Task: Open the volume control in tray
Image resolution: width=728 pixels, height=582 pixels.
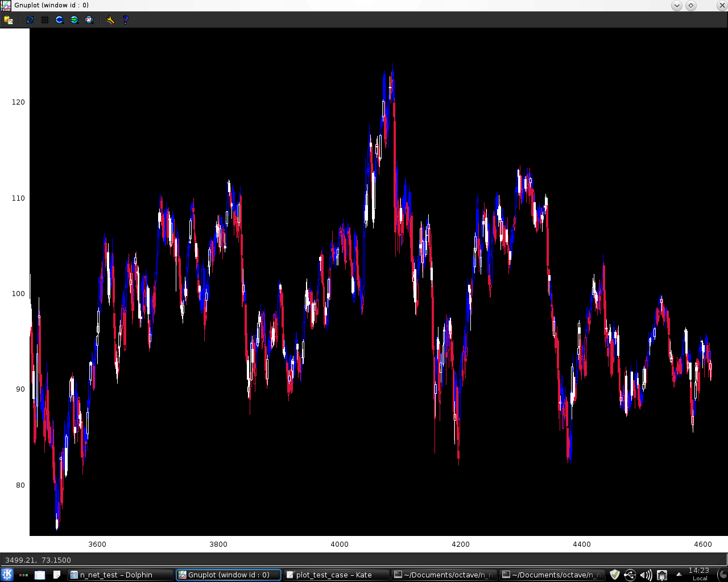Action: click(x=646, y=575)
